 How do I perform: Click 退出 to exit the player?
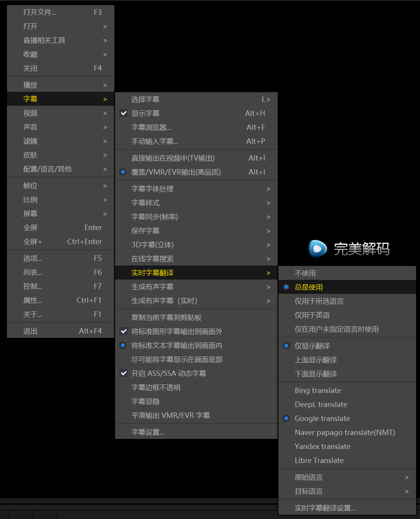pyautogui.click(x=30, y=331)
